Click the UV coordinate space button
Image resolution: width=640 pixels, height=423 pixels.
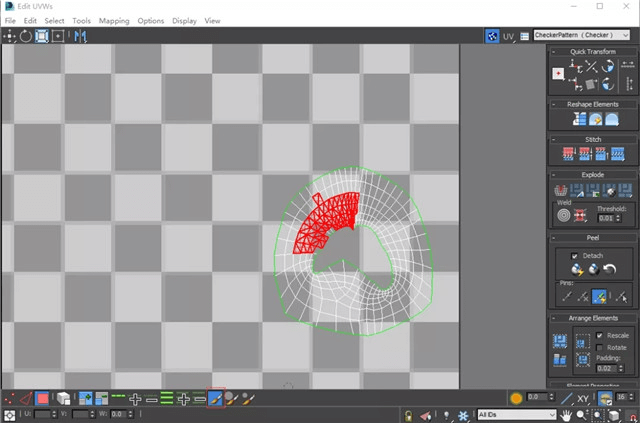coord(509,36)
